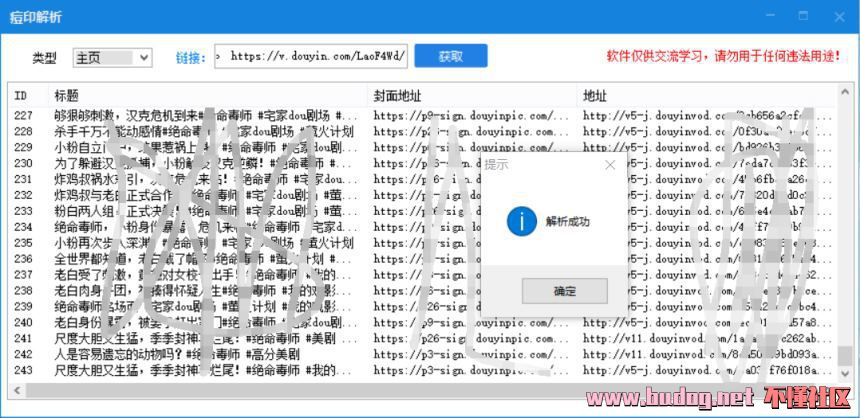The height and width of the screenshot is (418, 860).
Task: Click the 标题 column header
Action: [x=208, y=96]
